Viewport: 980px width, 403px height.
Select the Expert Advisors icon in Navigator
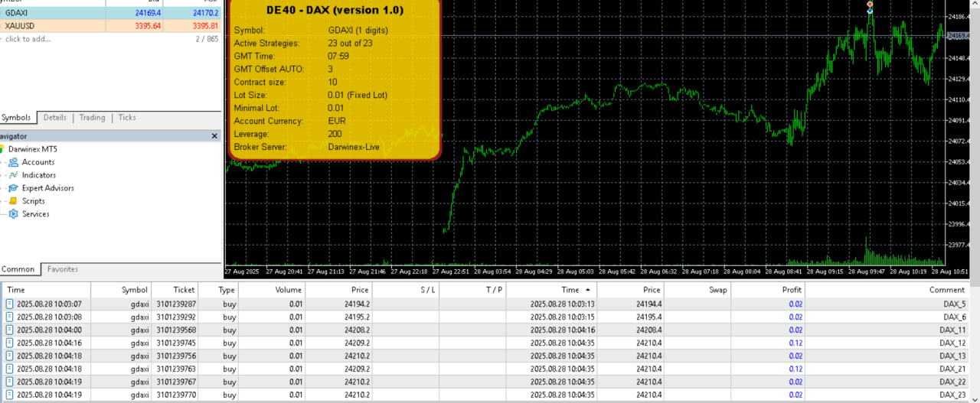point(13,188)
